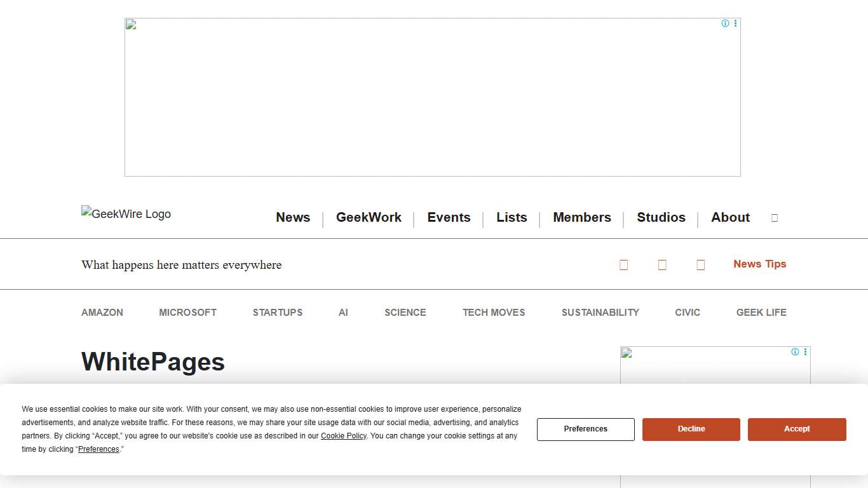Click the GeekWire logo
The image size is (868, 488).
[x=126, y=214]
